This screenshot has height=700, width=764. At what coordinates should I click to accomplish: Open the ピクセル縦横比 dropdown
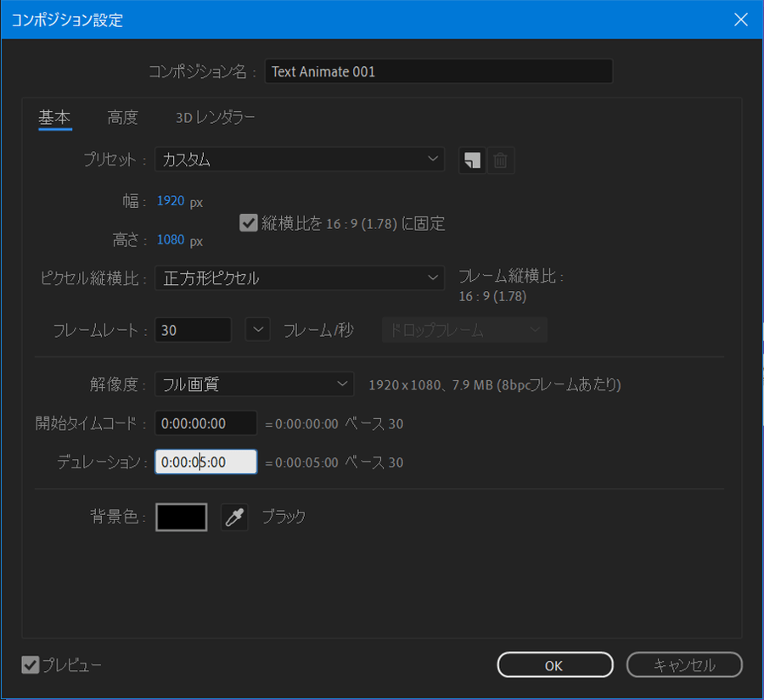(300, 277)
